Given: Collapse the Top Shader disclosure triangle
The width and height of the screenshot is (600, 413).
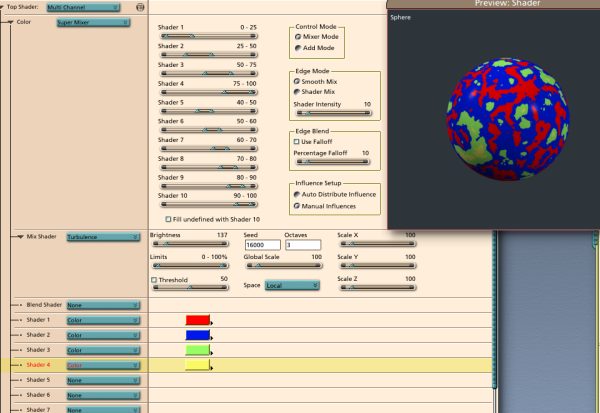Looking at the screenshot, I should click(x=3, y=6).
